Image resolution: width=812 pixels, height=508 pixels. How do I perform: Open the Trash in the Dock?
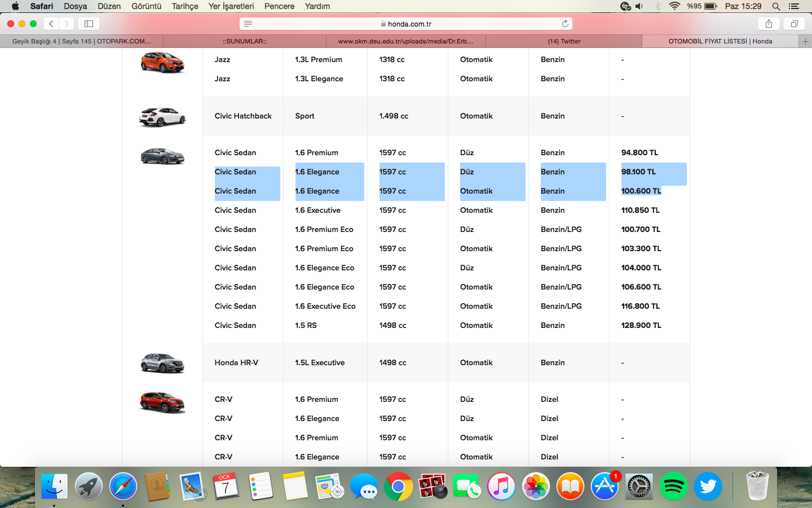click(757, 486)
